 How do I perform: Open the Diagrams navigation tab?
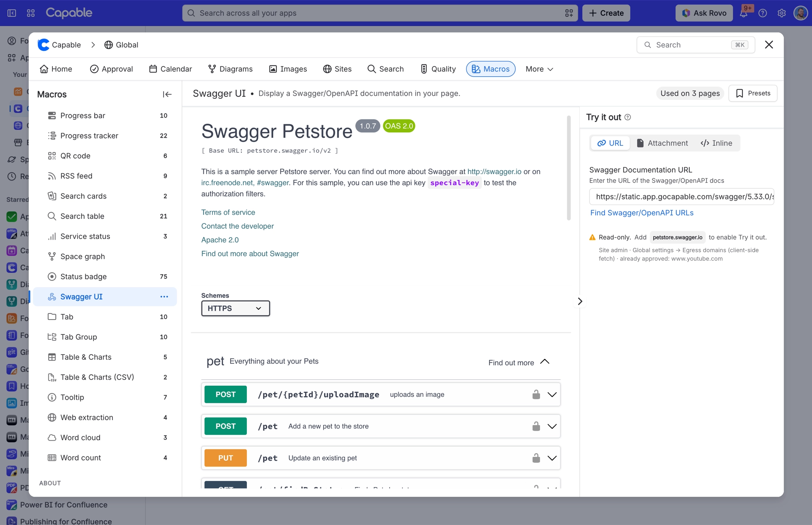230,69
